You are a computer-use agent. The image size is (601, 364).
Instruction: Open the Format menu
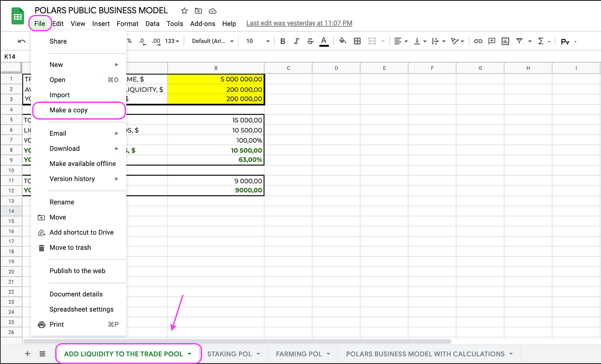point(127,24)
